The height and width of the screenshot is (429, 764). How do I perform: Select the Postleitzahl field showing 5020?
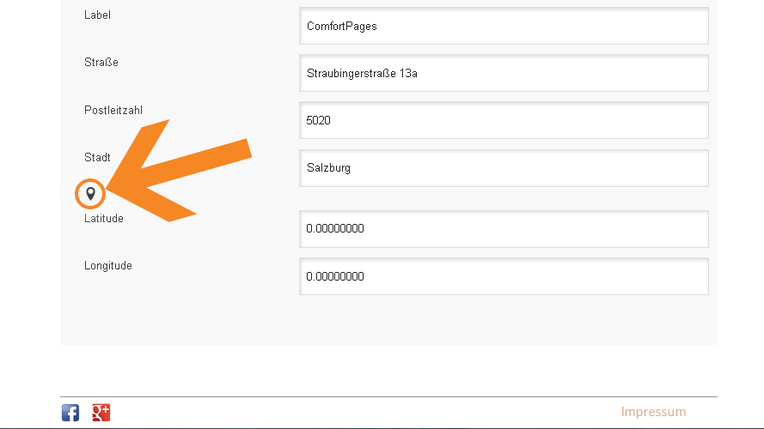click(503, 120)
